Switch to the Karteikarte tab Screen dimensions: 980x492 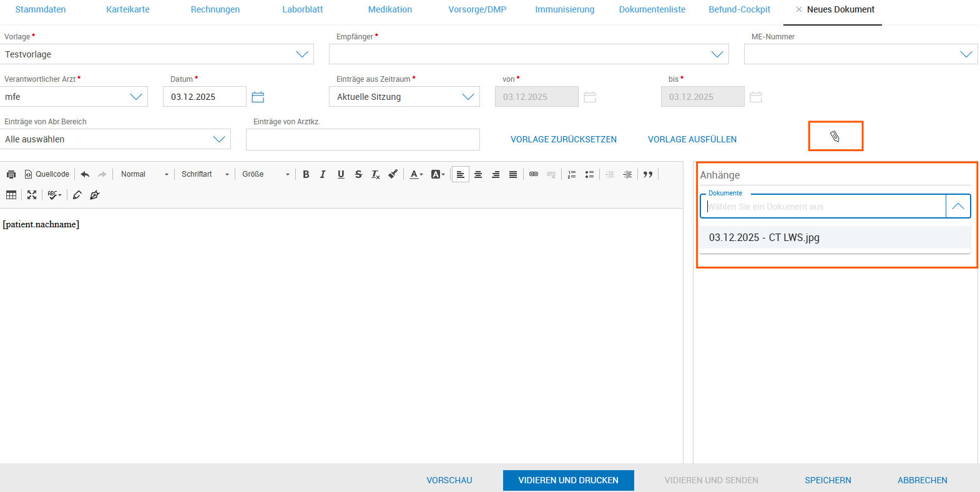pos(128,9)
